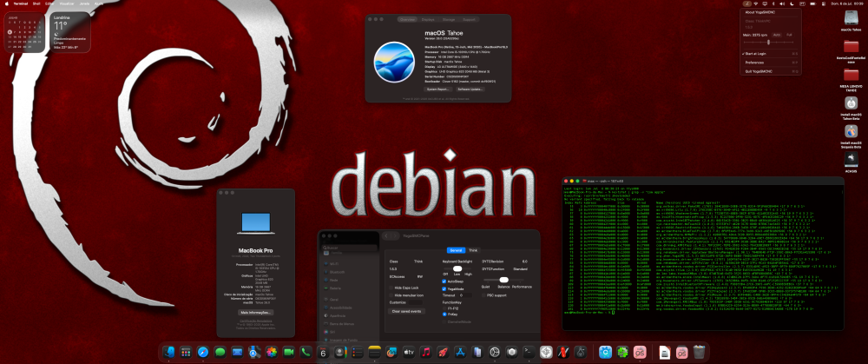This screenshot has width=868, height=364.
Task: Open Launchpad apps grid in Dock
Action: tap(186, 352)
